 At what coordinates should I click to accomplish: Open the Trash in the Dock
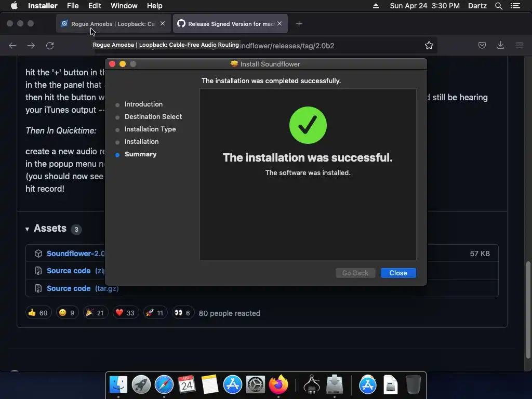coord(413,384)
